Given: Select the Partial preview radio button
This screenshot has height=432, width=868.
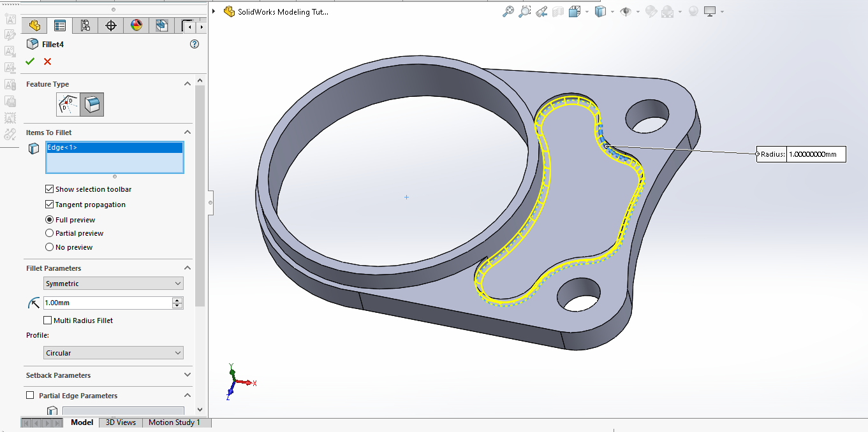Looking at the screenshot, I should tap(50, 233).
